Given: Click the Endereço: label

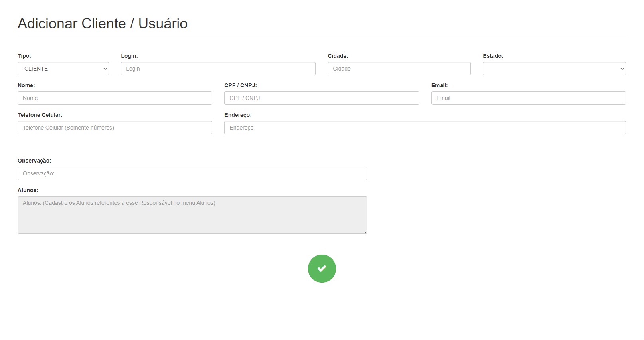Looking at the screenshot, I should click(238, 115).
